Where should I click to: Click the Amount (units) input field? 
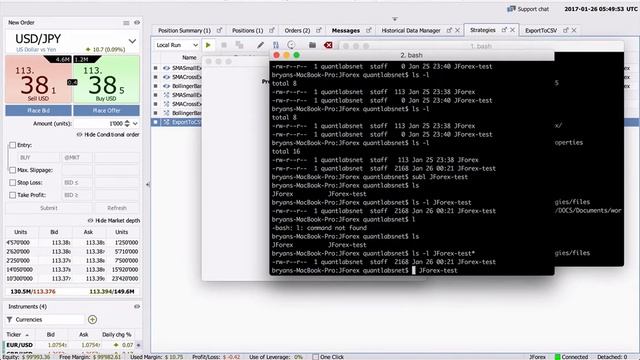pos(99,123)
